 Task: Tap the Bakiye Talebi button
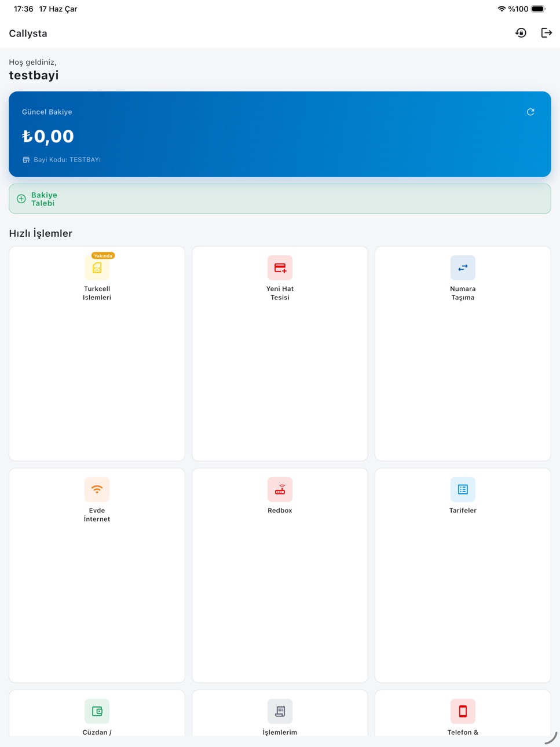coord(280,199)
